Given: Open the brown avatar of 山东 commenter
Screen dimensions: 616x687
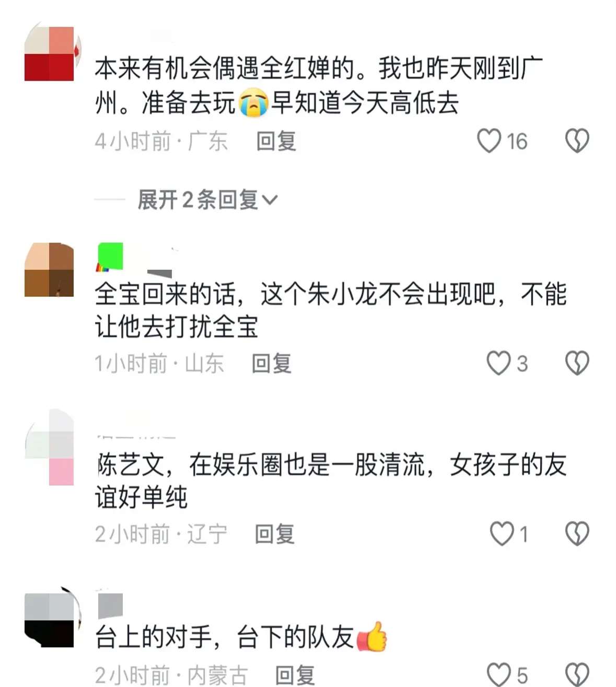Looking at the screenshot, I should [x=50, y=270].
